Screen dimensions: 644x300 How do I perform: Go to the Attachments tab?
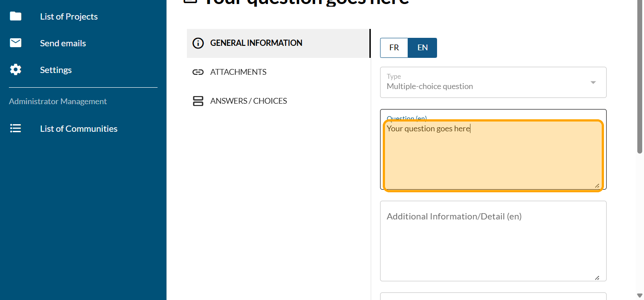[x=238, y=72]
